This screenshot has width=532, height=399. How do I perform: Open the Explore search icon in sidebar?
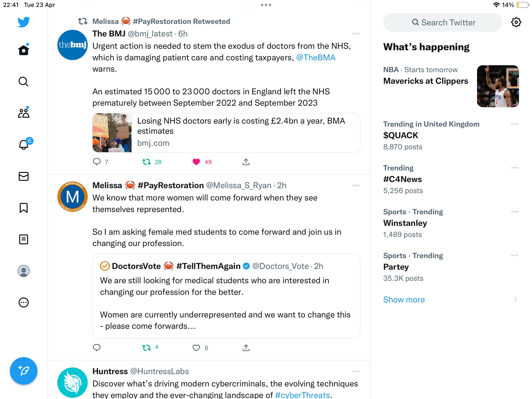click(24, 82)
